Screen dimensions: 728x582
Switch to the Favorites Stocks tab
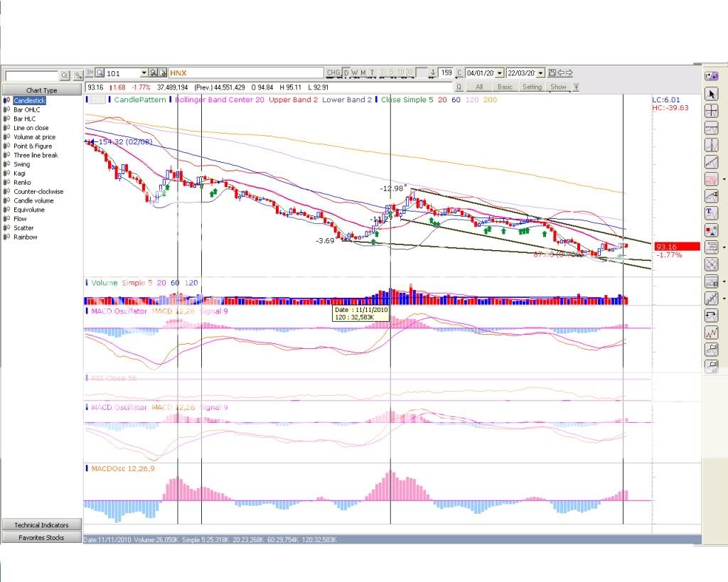(41, 538)
